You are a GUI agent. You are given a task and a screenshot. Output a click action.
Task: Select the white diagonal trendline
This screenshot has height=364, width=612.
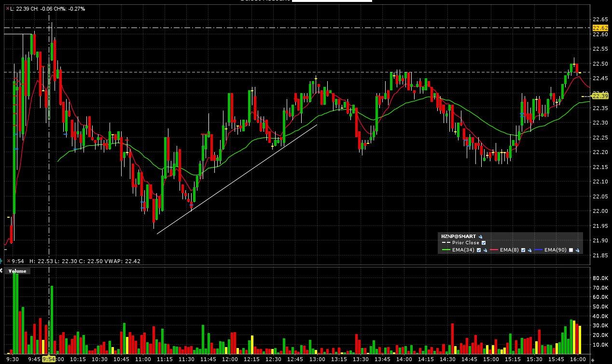237,179
